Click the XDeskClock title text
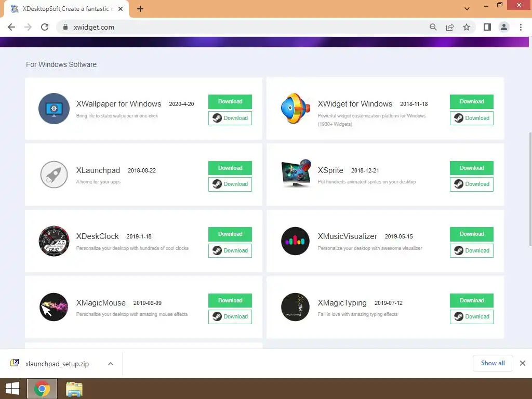Image resolution: width=532 pixels, height=399 pixels. click(97, 236)
